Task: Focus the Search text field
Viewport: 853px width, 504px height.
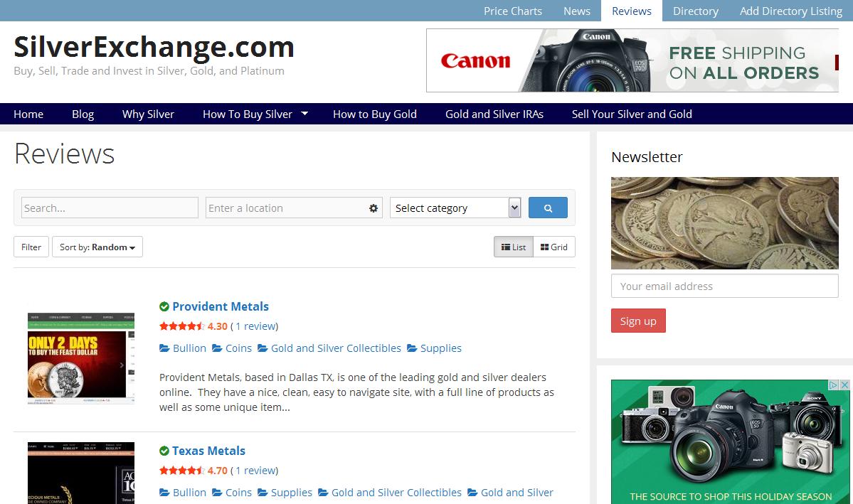Action: click(110, 208)
